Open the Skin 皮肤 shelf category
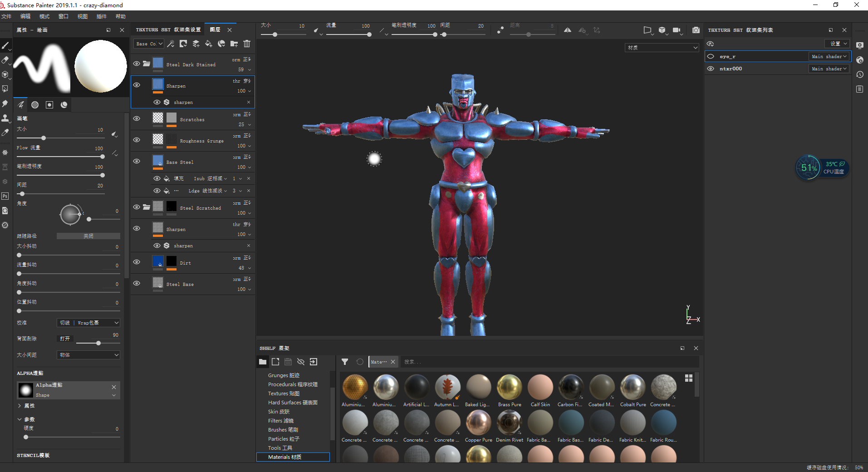Viewport: 868px width, 472px height. point(278,412)
